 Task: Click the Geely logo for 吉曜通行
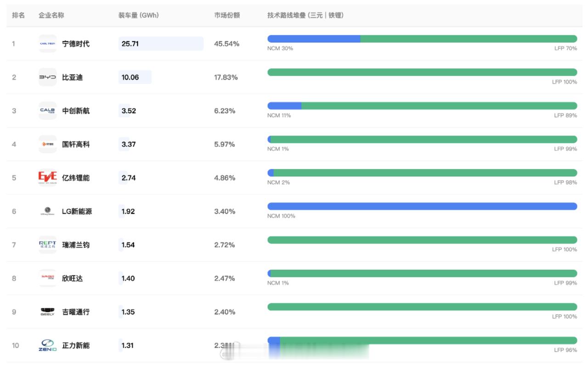47,312
